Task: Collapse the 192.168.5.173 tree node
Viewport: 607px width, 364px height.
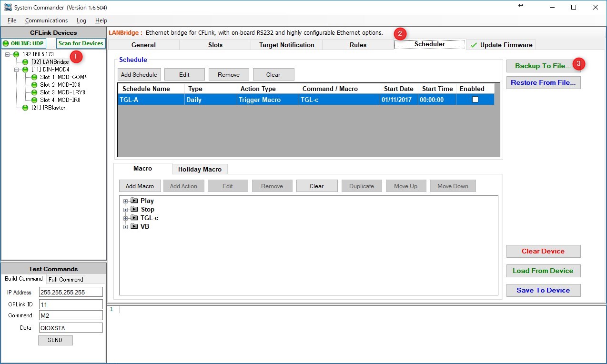Action: click(x=8, y=54)
